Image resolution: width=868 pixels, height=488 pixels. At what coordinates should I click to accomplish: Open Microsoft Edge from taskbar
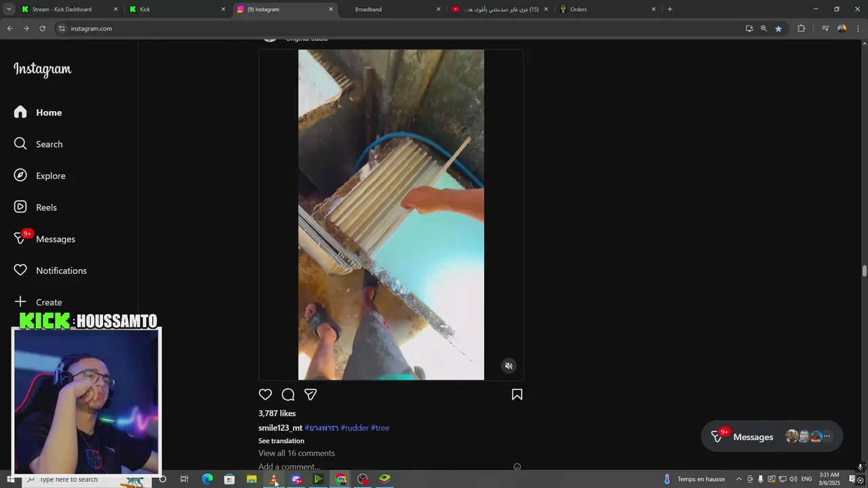pos(208,479)
